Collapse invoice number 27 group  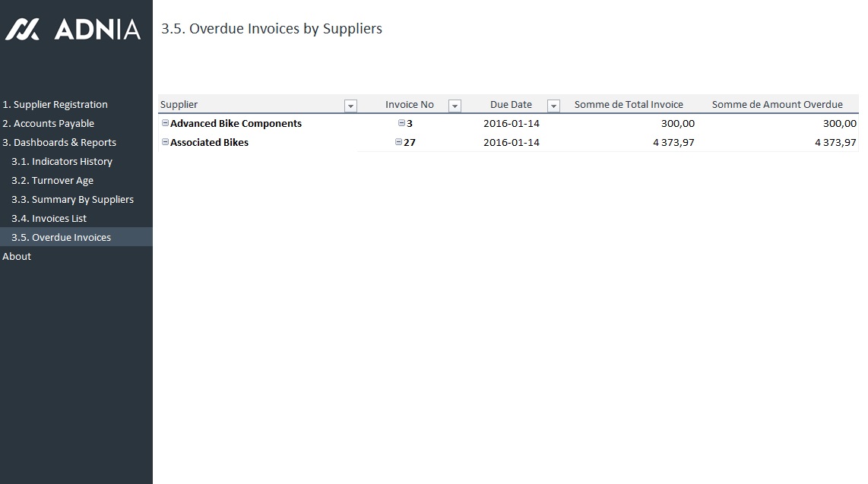pos(399,142)
